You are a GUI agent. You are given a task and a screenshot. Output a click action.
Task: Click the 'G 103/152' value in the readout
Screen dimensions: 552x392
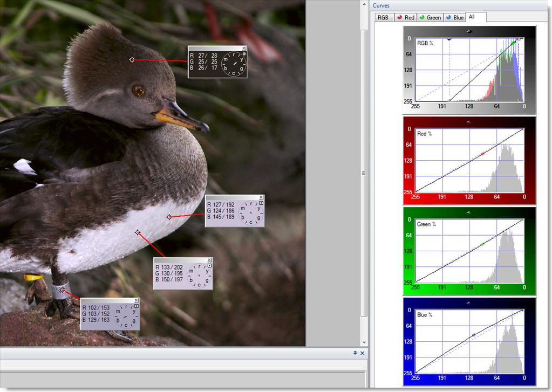[x=96, y=314]
